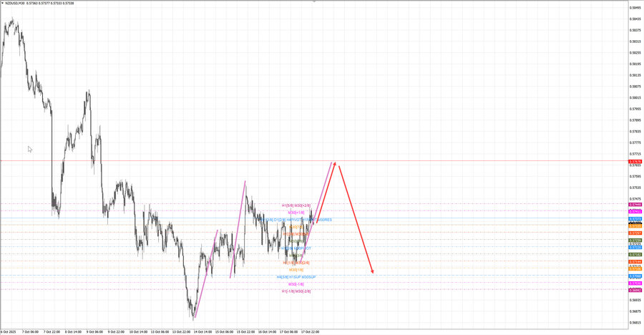Click the 9 Oct 06:00 time label
Viewport: 644px width, 335px height.
click(95, 331)
